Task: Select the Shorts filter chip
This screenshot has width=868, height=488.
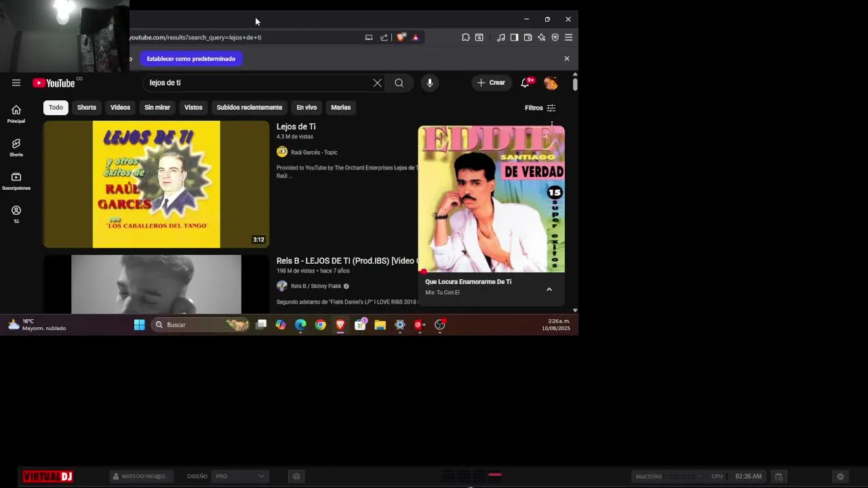Action: coord(86,107)
